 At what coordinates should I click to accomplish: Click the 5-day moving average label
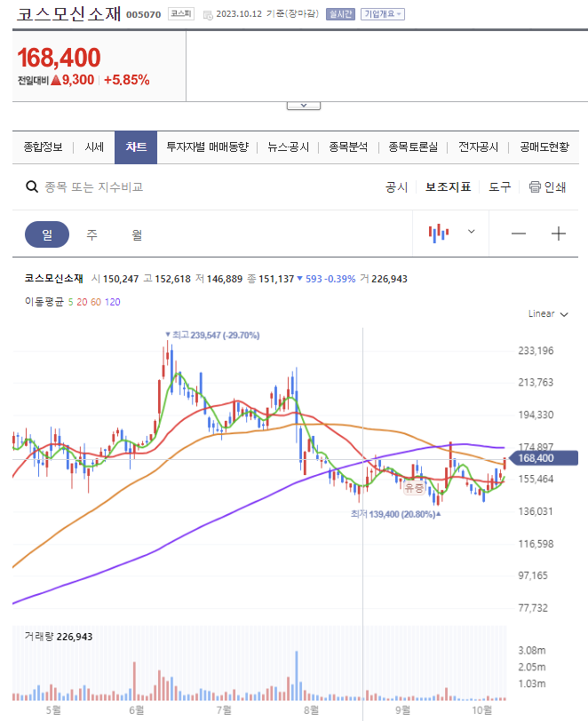(70, 302)
